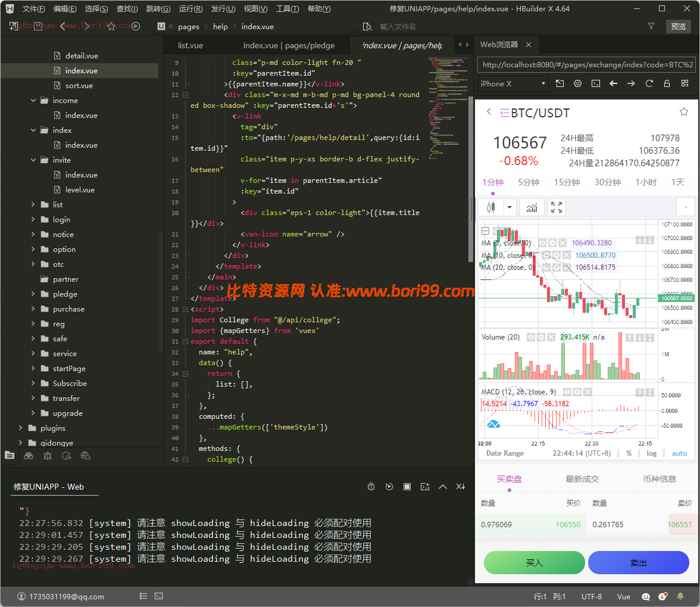Switch to list.vue editor tab

[190, 45]
